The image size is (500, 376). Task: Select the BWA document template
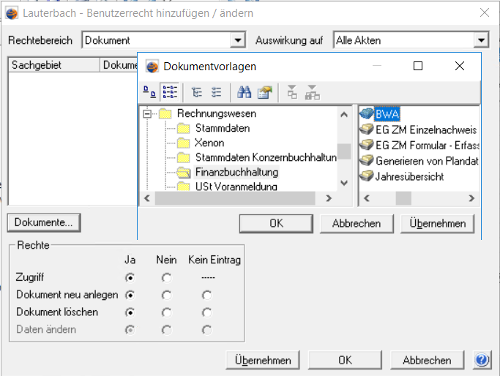coord(387,114)
